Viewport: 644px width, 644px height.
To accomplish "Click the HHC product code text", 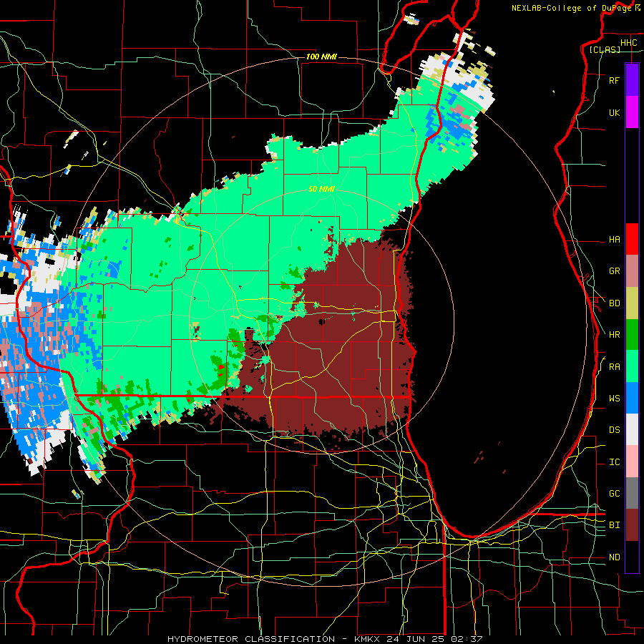I will [628, 43].
